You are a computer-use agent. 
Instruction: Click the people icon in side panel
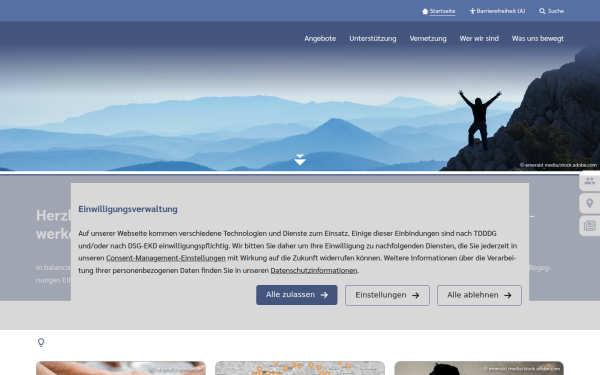click(590, 181)
